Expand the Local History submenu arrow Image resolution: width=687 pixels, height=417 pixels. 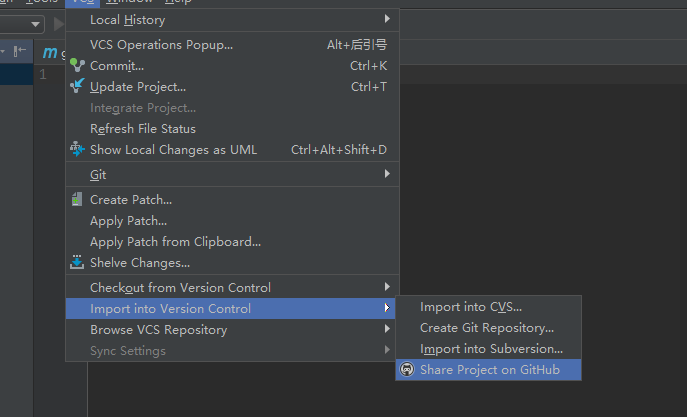coord(387,19)
